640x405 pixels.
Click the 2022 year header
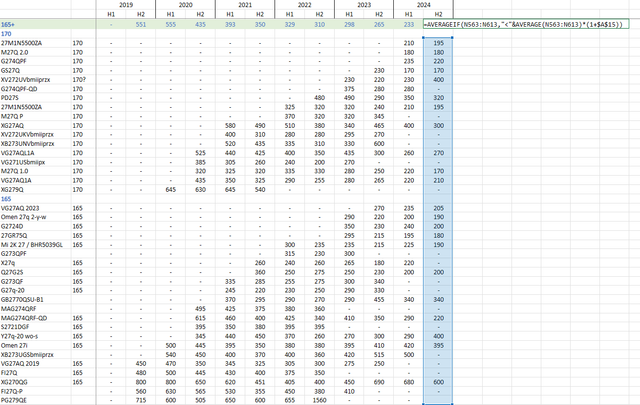click(304, 5)
